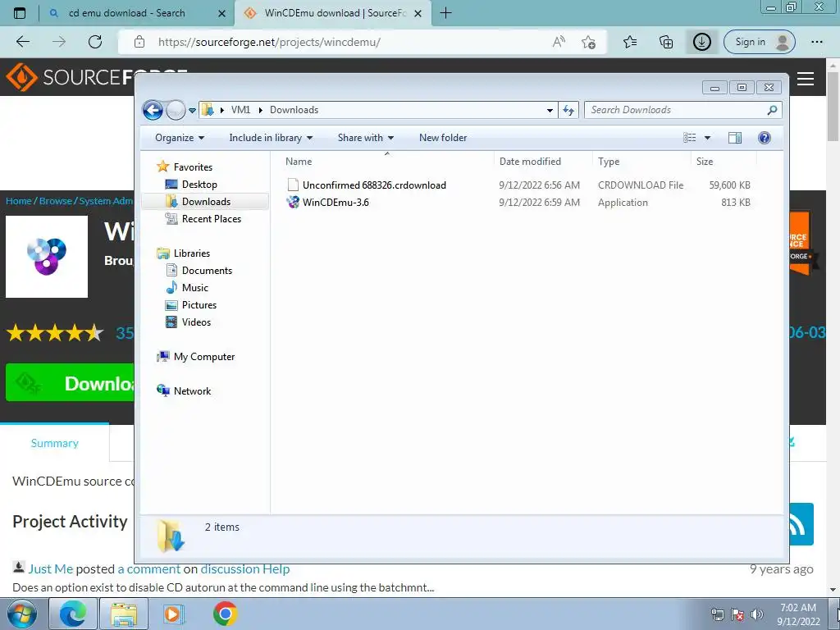Viewport: 840px width, 630px height.
Task: Select Favorites in the navigation pane
Action: point(185,167)
